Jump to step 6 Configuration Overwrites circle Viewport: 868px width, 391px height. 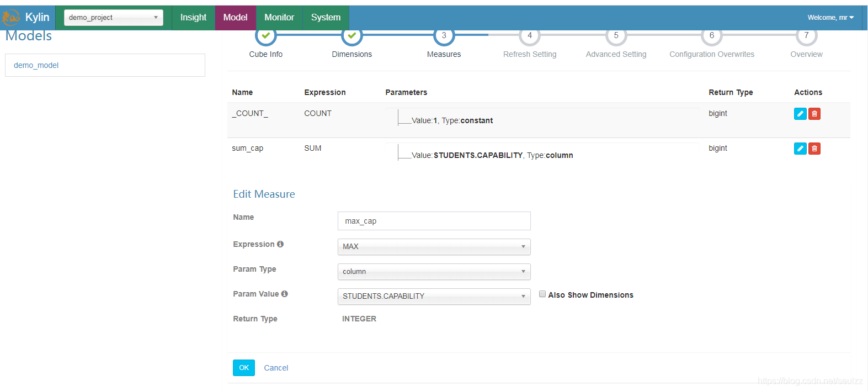point(712,35)
